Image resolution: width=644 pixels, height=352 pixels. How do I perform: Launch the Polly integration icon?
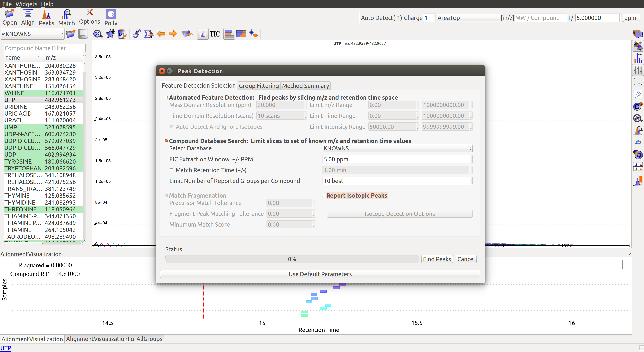(x=111, y=17)
